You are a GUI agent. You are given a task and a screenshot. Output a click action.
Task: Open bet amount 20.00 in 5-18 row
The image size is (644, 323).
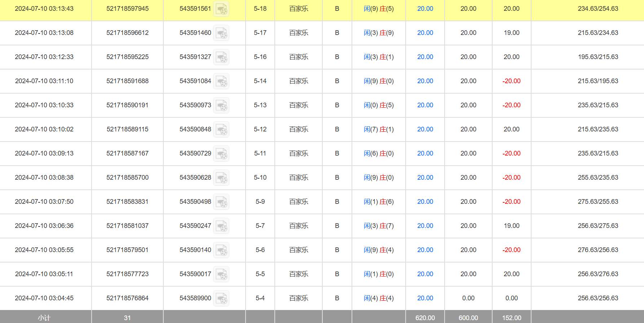pos(425,9)
